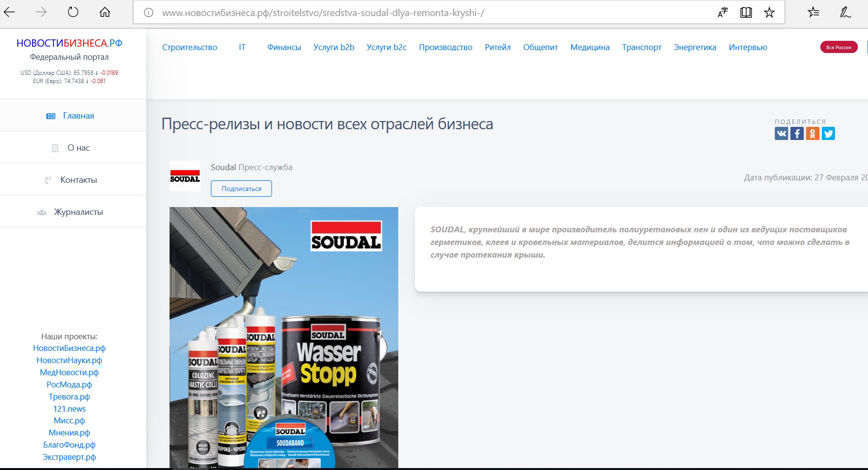The height and width of the screenshot is (470, 868).
Task: Open the РосМода.рф project link
Action: click(x=69, y=384)
